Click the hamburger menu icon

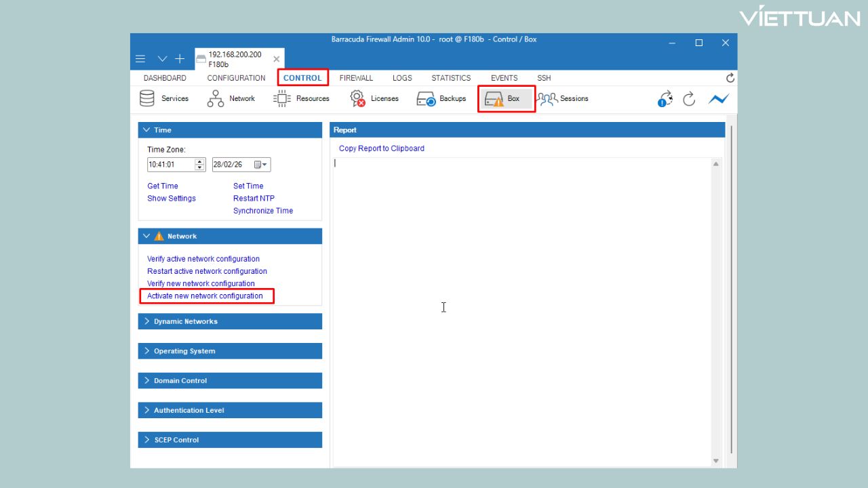pyautogui.click(x=140, y=59)
